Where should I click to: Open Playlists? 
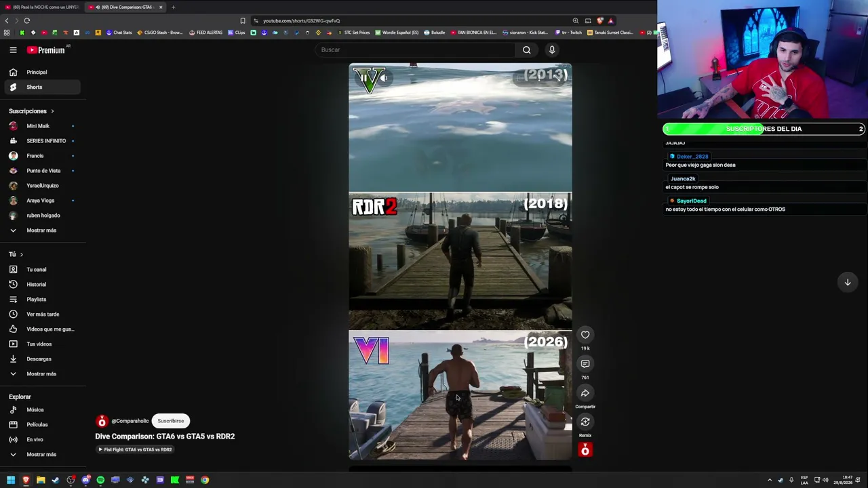(43, 300)
